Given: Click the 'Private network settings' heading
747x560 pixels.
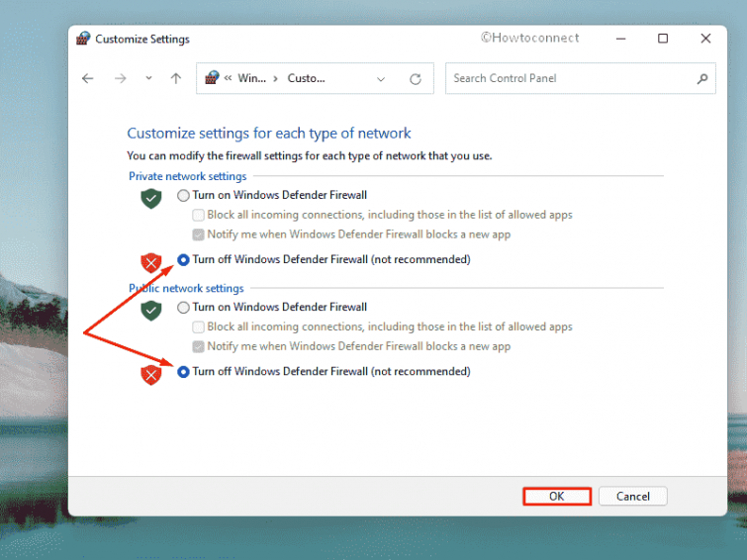Looking at the screenshot, I should tap(188, 176).
